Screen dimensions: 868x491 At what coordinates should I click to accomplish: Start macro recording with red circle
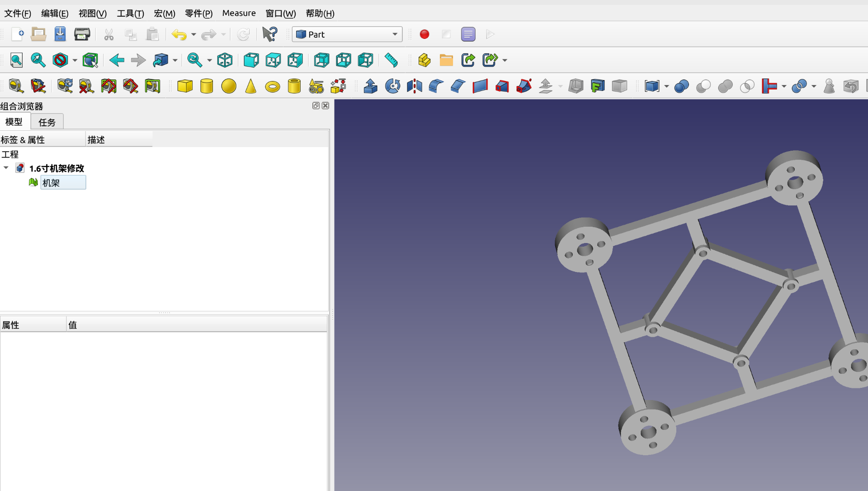425,34
